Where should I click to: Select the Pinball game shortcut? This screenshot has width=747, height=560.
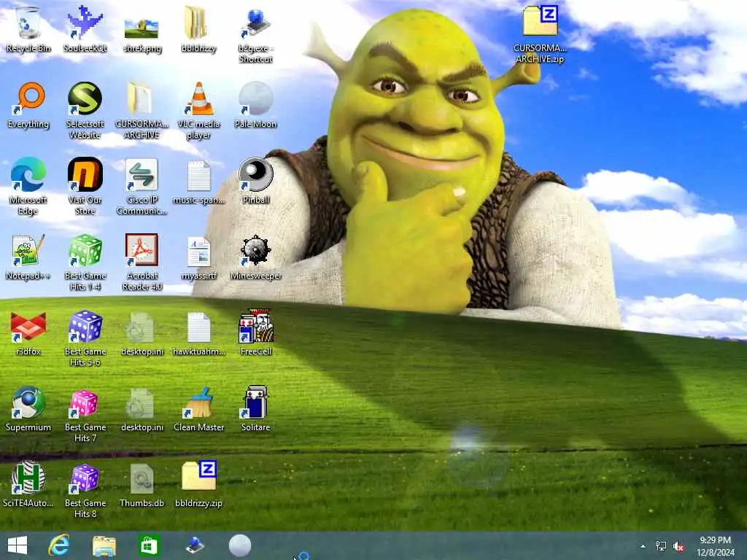tap(256, 182)
